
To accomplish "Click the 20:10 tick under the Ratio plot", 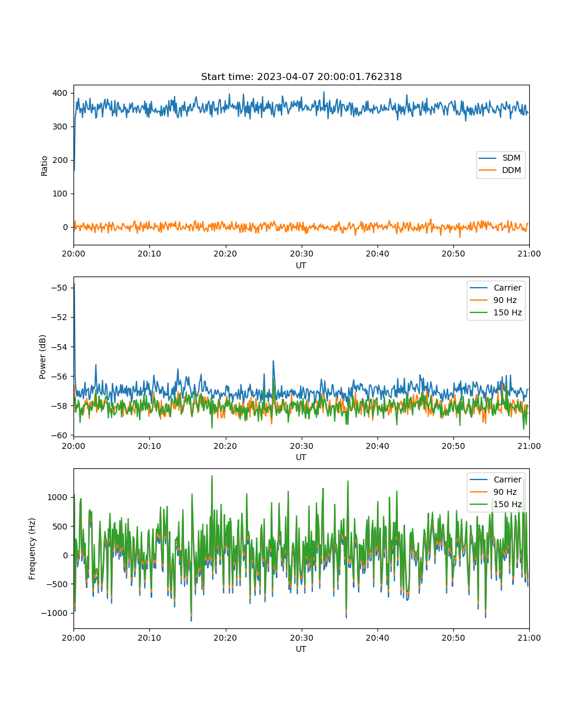I will pos(149,254).
